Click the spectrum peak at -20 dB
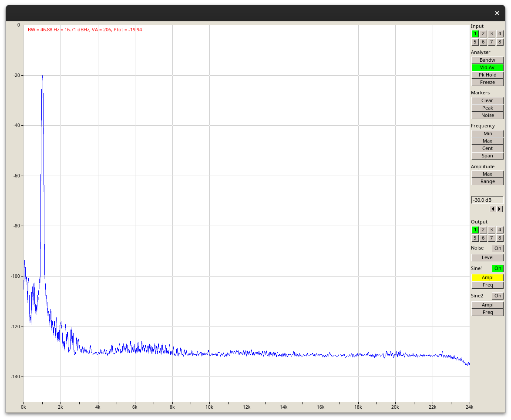The height and width of the screenshot is (420, 511). [42, 76]
